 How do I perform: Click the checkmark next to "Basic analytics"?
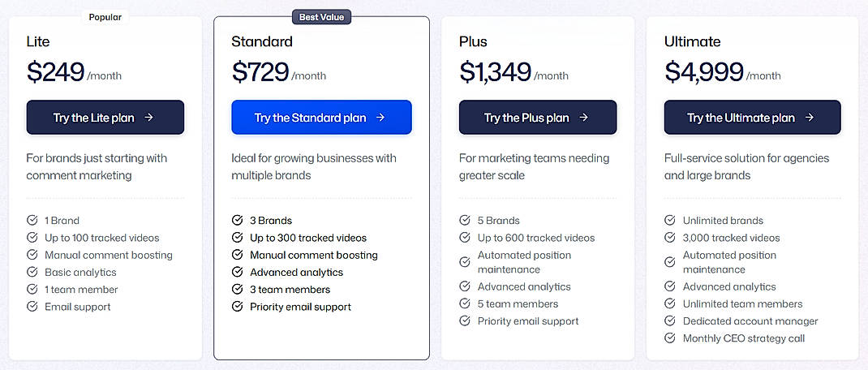32,273
